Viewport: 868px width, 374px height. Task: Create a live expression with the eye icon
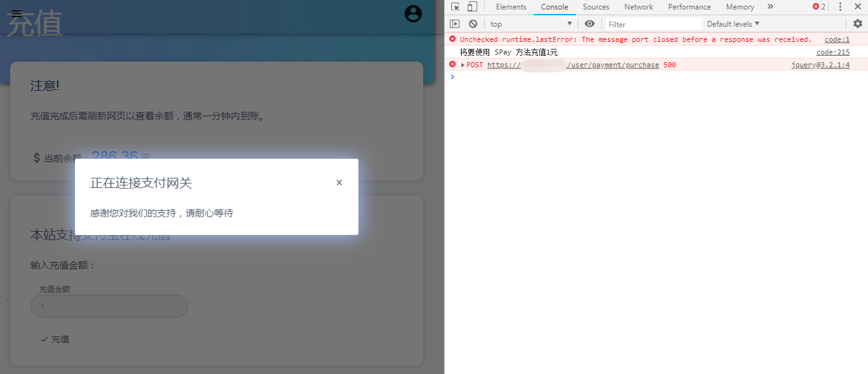pos(588,23)
